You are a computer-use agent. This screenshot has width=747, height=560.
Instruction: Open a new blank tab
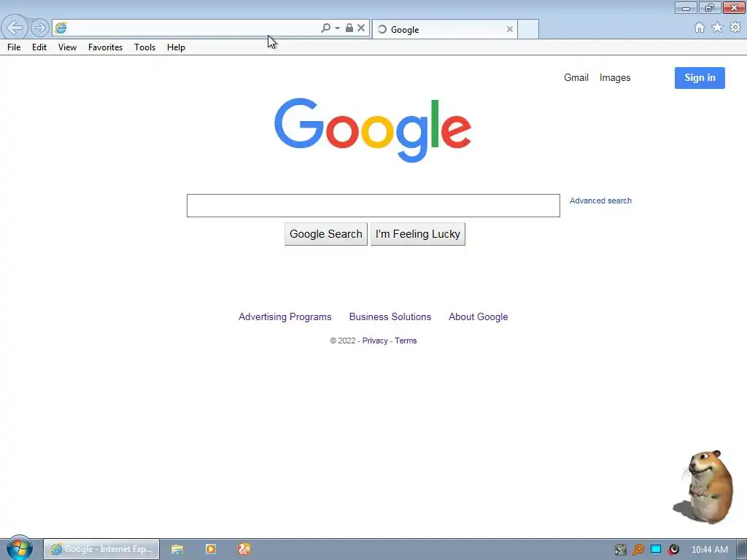[528, 29]
